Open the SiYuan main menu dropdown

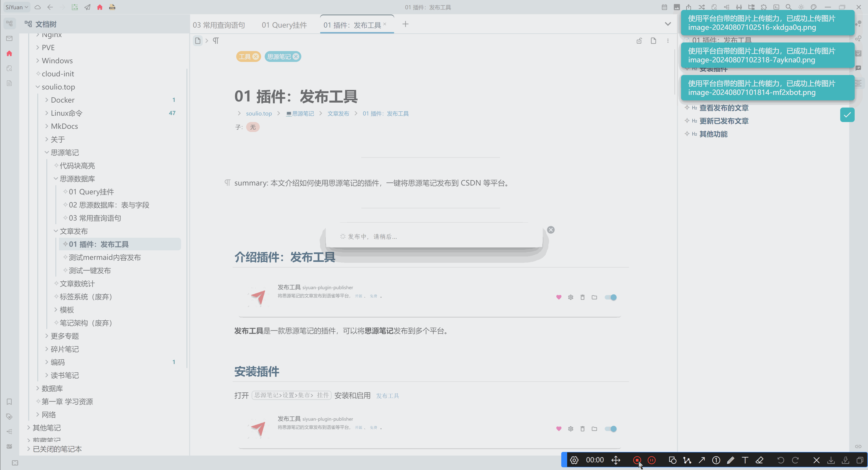[x=17, y=7]
